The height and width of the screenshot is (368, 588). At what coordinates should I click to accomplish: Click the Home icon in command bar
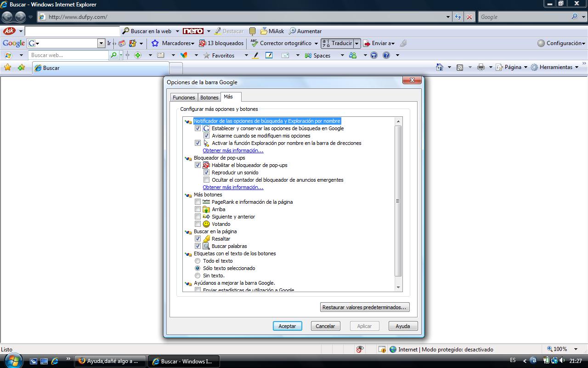[440, 67]
